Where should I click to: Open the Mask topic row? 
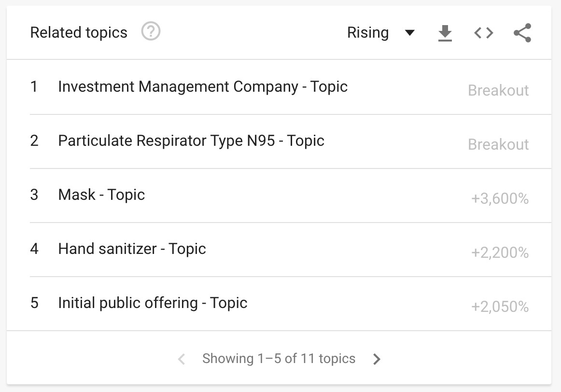pyautogui.click(x=101, y=195)
